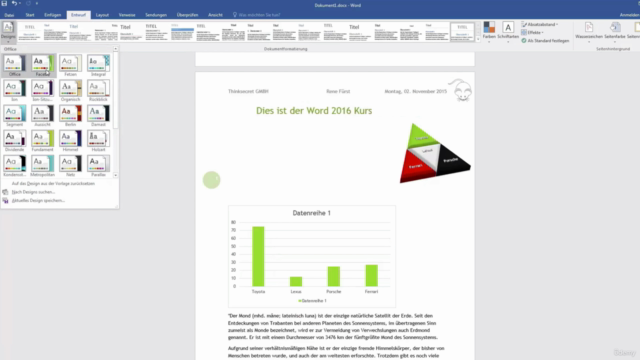Open the Absatzabstand paragraph spacing dropdown
The height and width of the screenshot is (360, 640).
pyautogui.click(x=540, y=24)
